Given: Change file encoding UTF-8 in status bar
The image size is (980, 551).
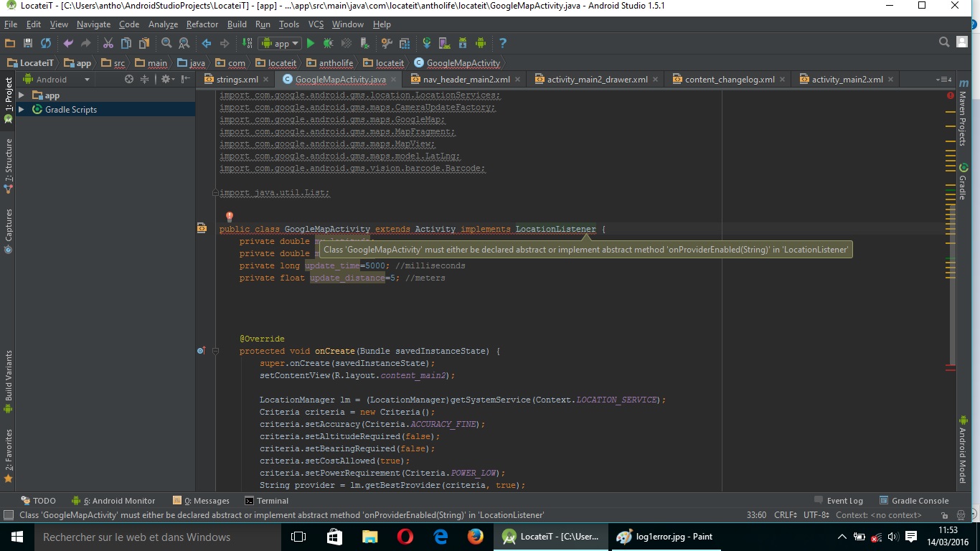Looking at the screenshot, I should tap(818, 515).
